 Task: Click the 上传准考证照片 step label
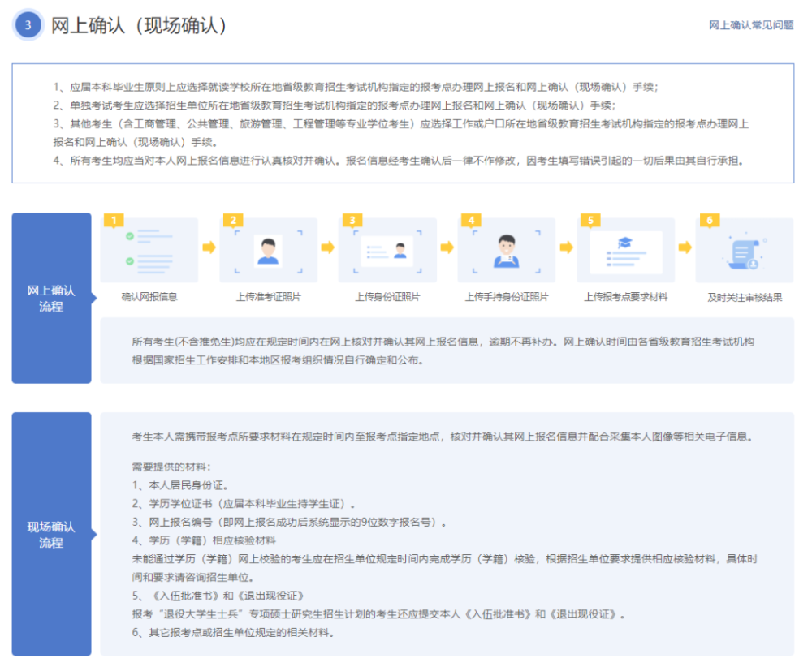coord(268,297)
